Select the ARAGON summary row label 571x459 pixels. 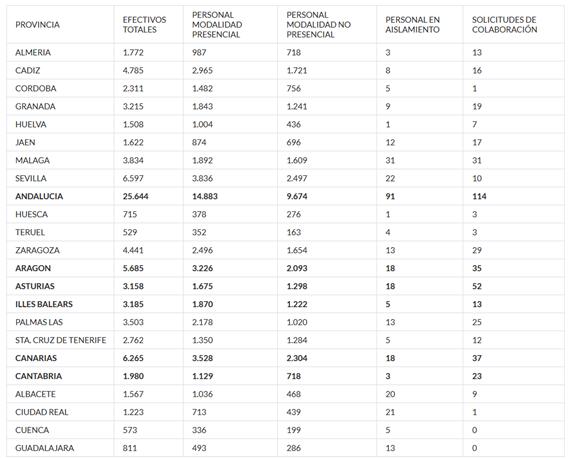point(33,268)
